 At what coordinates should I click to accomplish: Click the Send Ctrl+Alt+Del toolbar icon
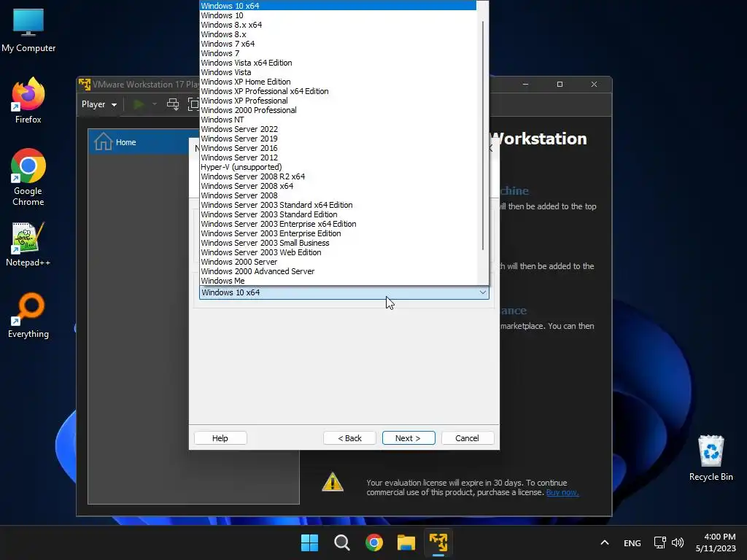point(173,104)
